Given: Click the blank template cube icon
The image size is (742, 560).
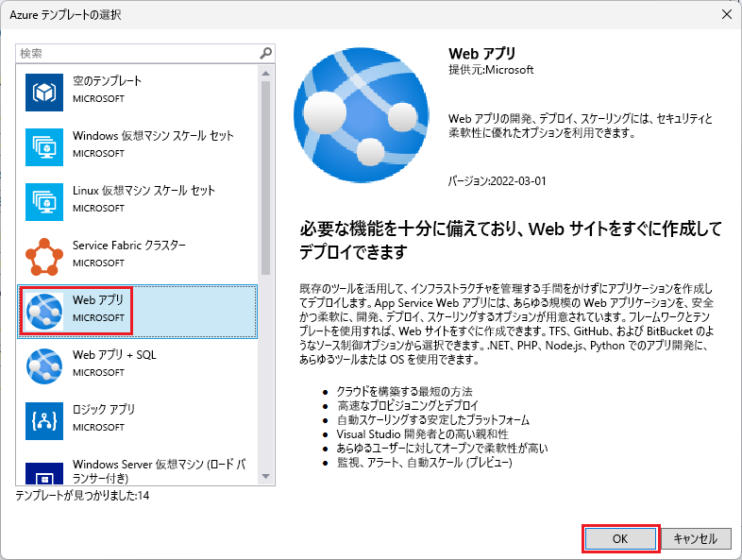Looking at the screenshot, I should pyautogui.click(x=44, y=93).
